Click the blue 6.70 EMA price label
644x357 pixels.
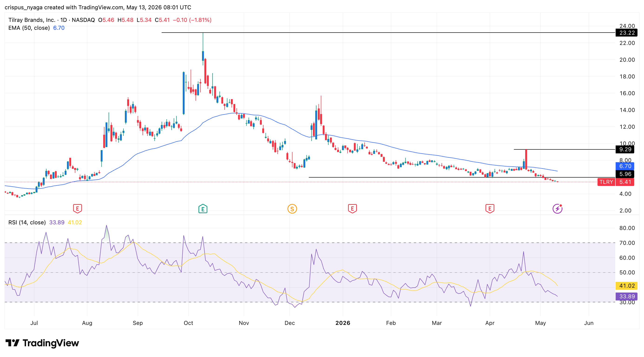point(625,166)
